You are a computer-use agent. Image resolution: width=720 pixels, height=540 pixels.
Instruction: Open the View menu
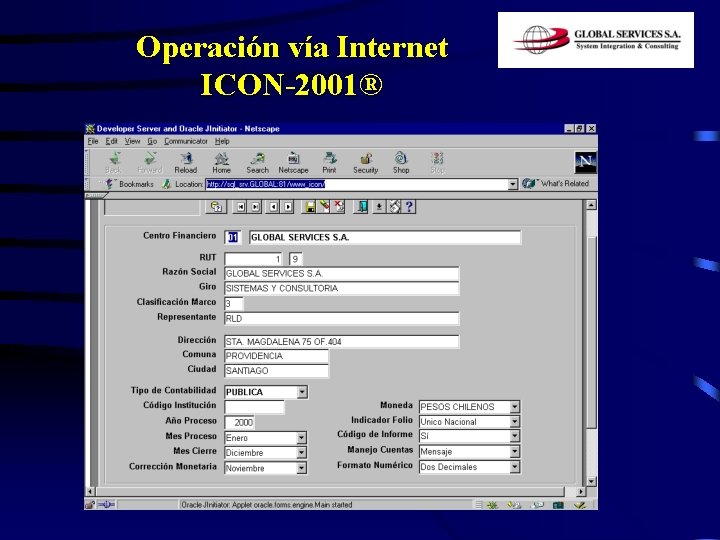click(x=132, y=141)
